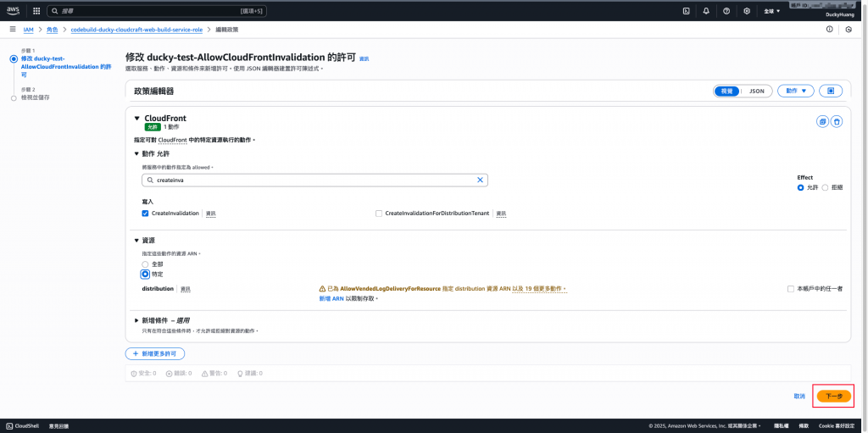
Task: Open 意見回饋 in footer
Action: 58,426
